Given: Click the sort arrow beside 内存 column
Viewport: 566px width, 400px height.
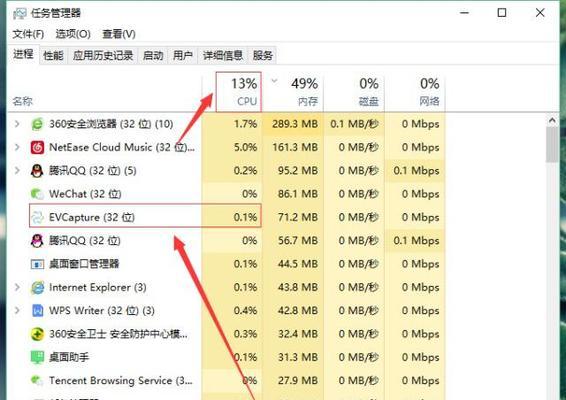Looking at the screenshot, I should [274, 81].
